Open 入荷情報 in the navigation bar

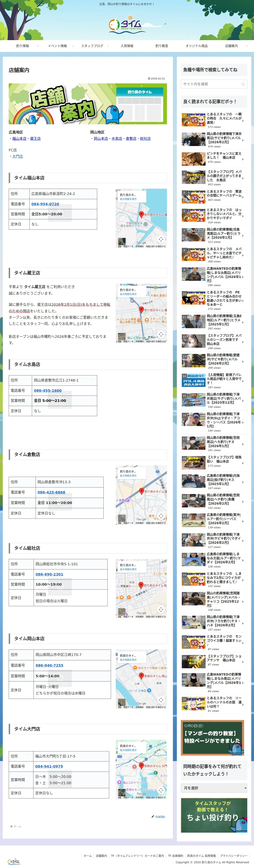[127, 46]
